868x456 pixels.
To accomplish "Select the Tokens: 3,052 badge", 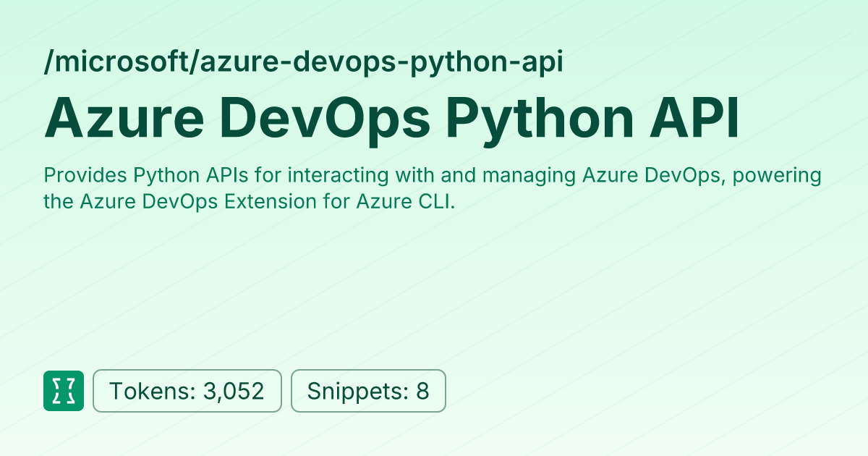I will pos(187,391).
